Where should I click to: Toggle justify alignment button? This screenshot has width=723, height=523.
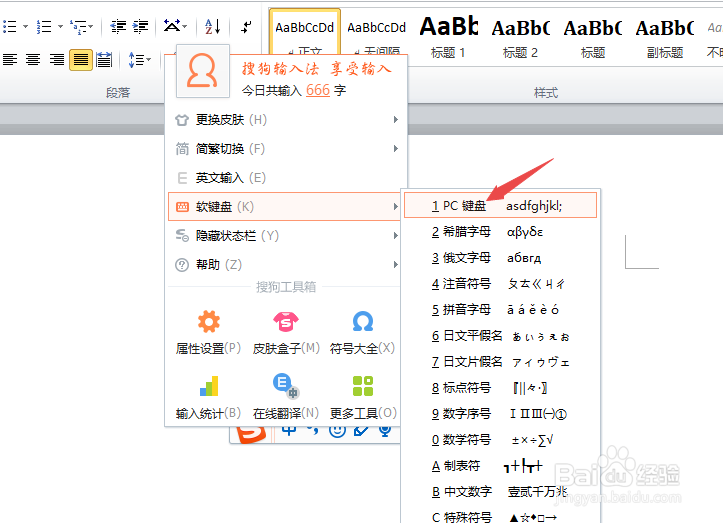(81, 59)
